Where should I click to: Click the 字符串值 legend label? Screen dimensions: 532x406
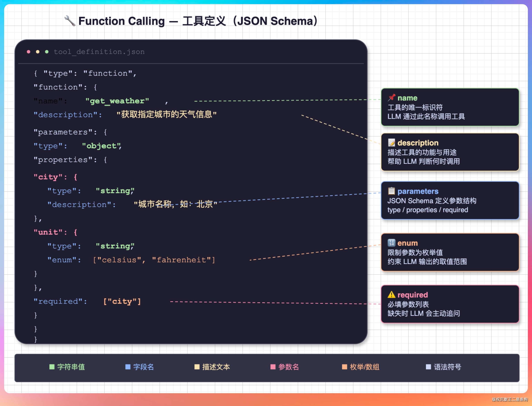click(x=71, y=367)
